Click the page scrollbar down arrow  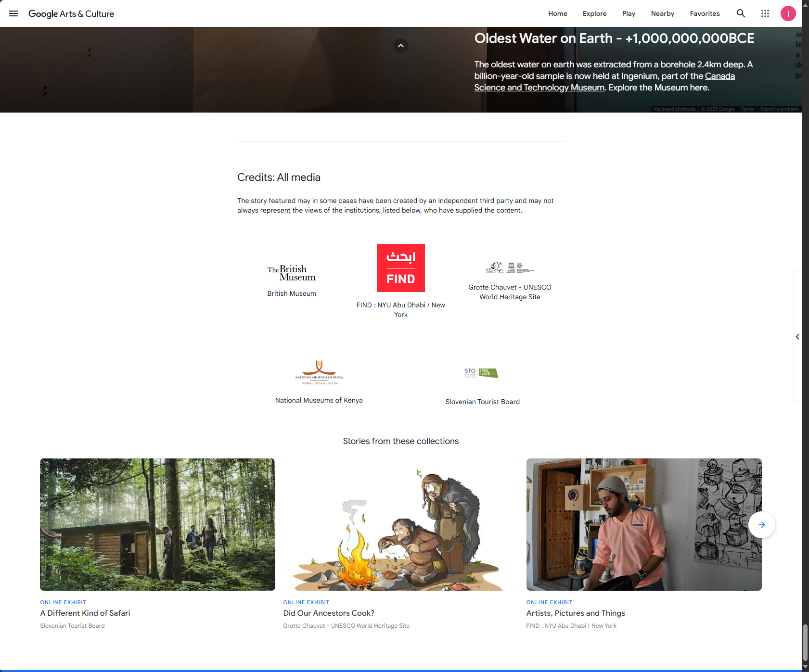[805, 666]
